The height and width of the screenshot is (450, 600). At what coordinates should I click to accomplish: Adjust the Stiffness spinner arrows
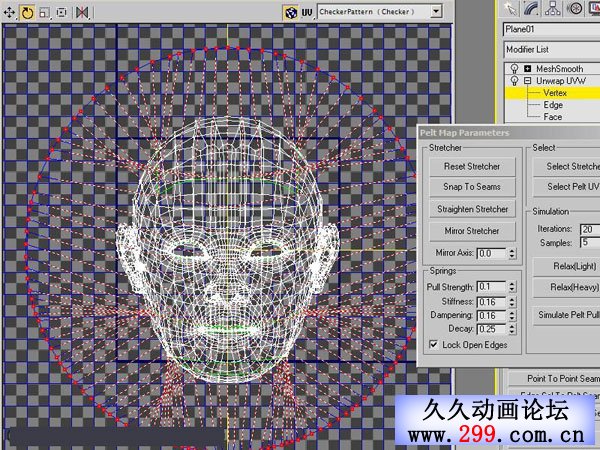tap(512, 302)
